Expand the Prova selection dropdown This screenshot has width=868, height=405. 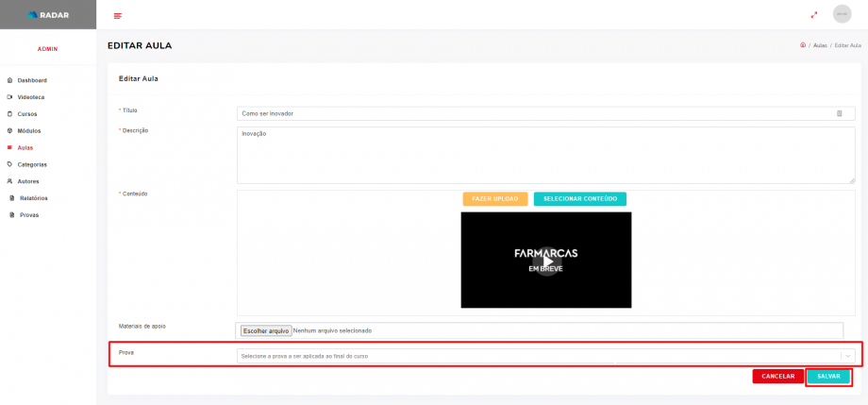pyautogui.click(x=545, y=356)
